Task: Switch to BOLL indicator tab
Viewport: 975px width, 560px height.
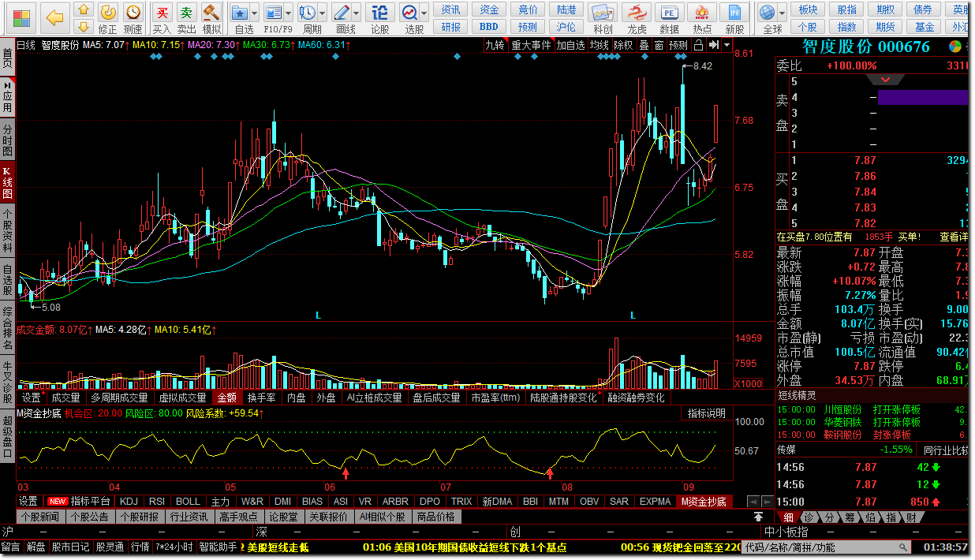Action: point(188,502)
